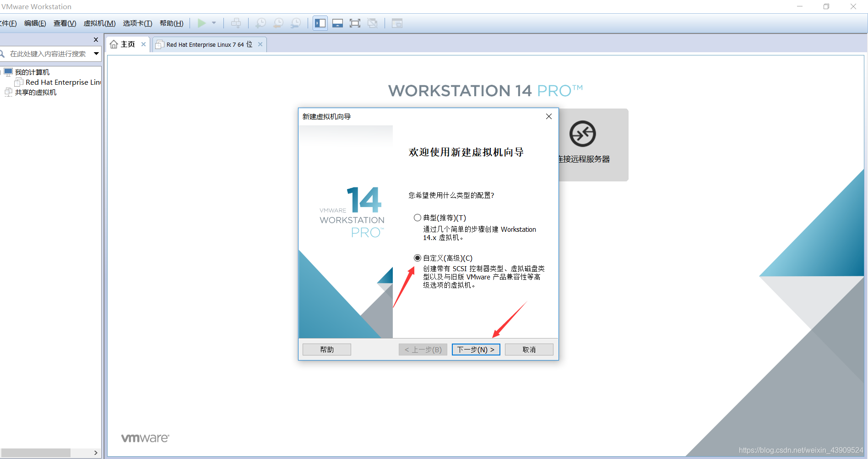Click the 下一步(N) button
Screen dimensions: 868x459
[476, 350]
